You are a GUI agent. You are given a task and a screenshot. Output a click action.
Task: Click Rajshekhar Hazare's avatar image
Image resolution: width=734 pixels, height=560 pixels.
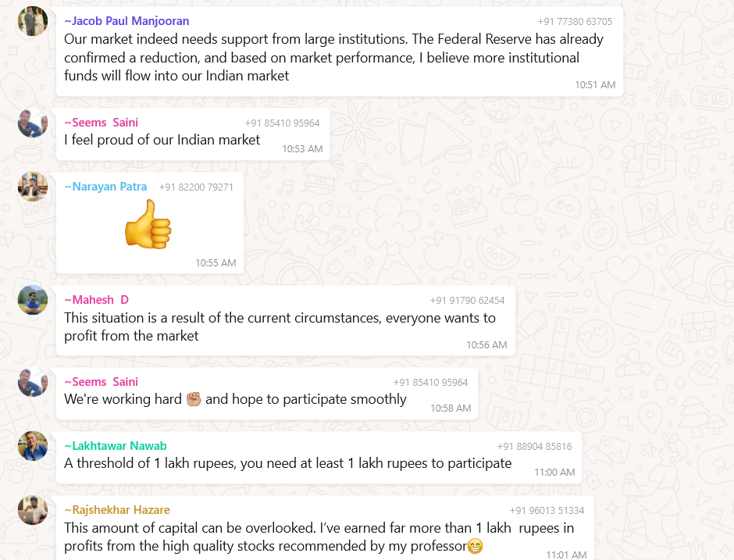point(33,510)
